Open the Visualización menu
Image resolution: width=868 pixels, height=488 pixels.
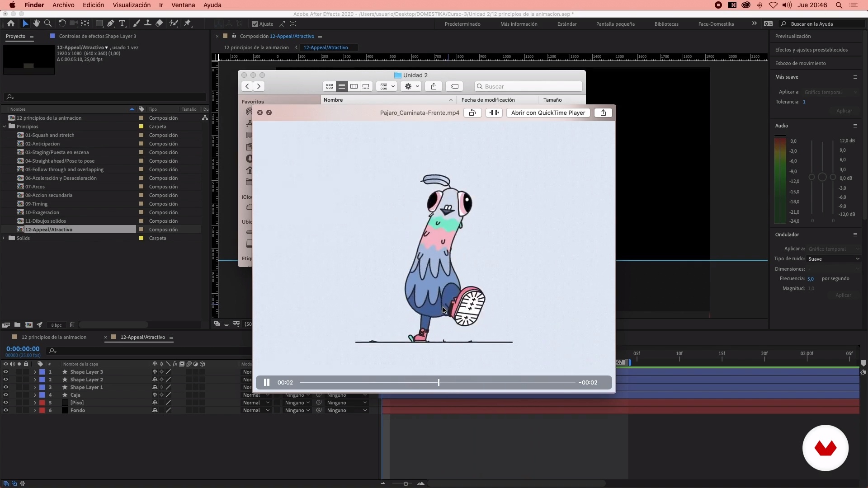coord(132,5)
